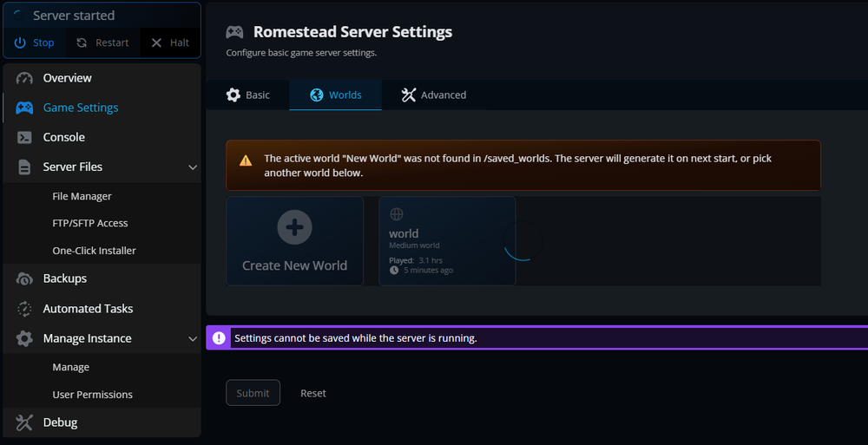Click the Overview speedometer icon
This screenshot has width=868, height=445.
(x=24, y=78)
